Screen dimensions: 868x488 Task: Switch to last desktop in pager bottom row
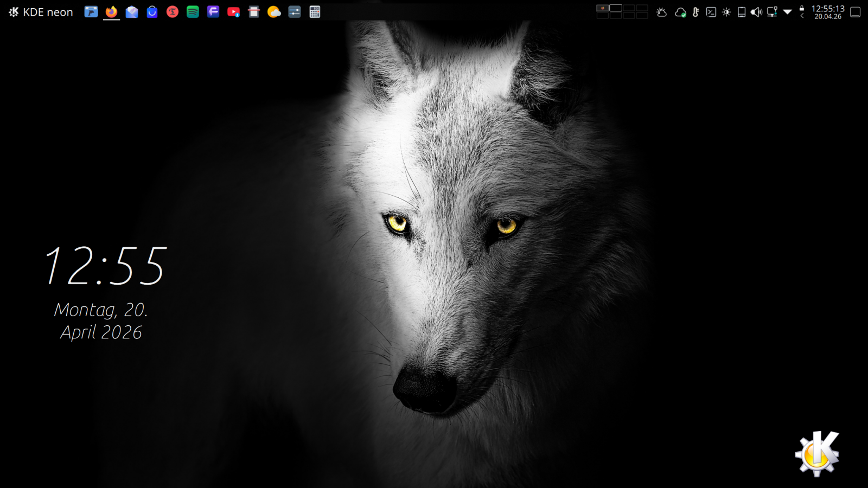642,16
